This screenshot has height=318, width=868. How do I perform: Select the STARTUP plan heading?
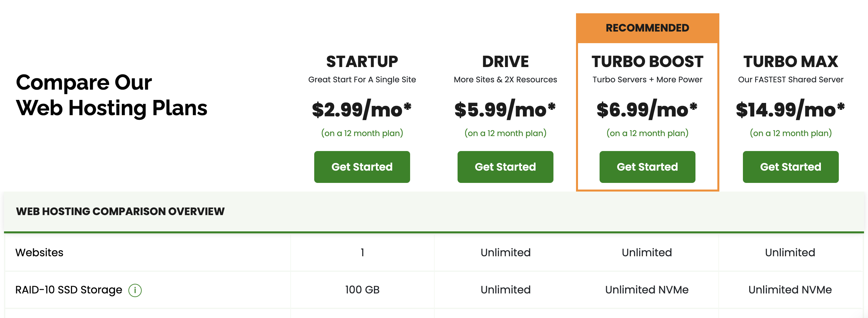click(362, 62)
